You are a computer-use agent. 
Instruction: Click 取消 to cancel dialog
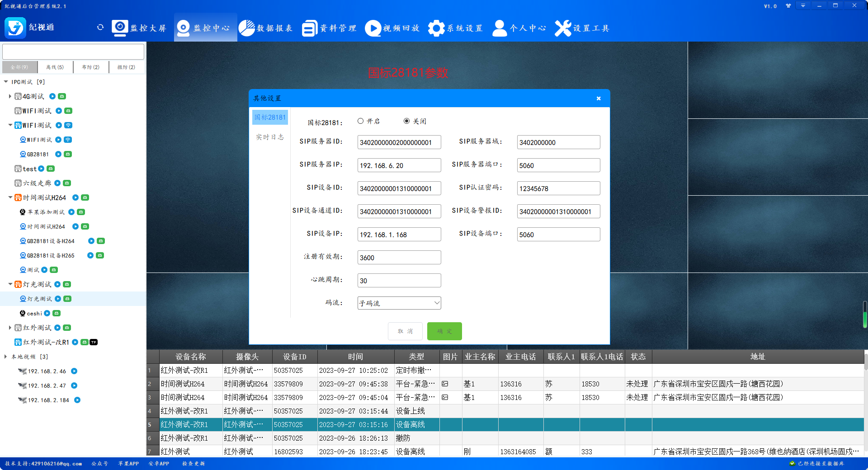405,331
